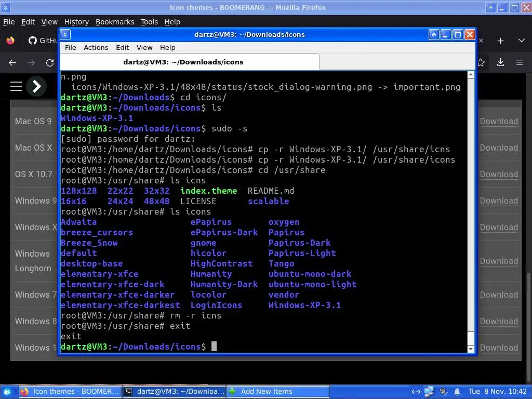The image size is (532, 399).
Task: Go back in Firefox history
Action: point(12,63)
